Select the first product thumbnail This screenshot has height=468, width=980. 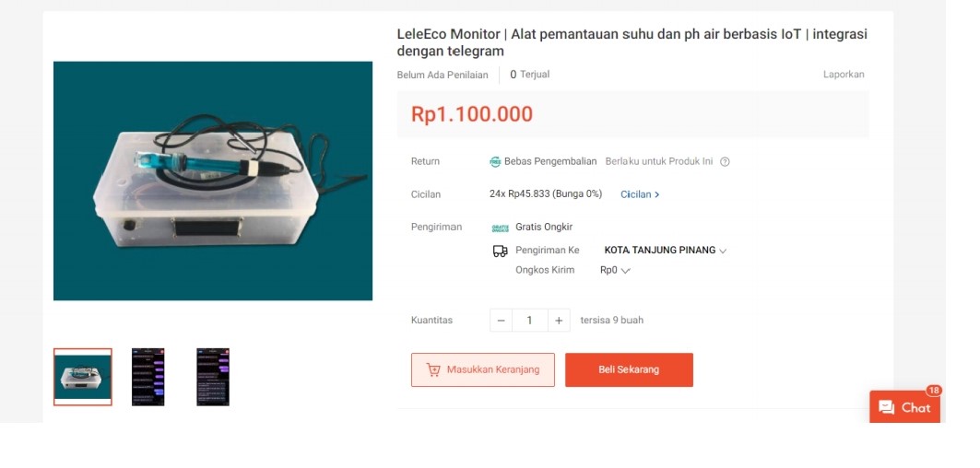point(83,377)
